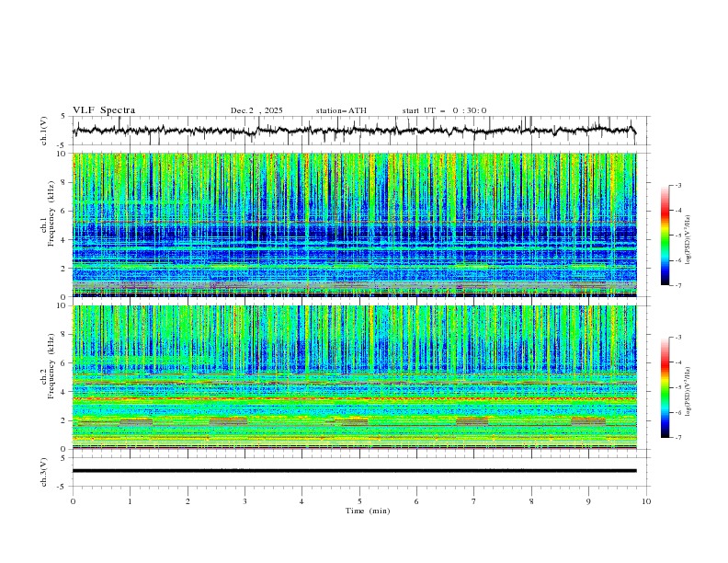Click the "-7" tick on ch.1 colorbar

tap(677, 285)
